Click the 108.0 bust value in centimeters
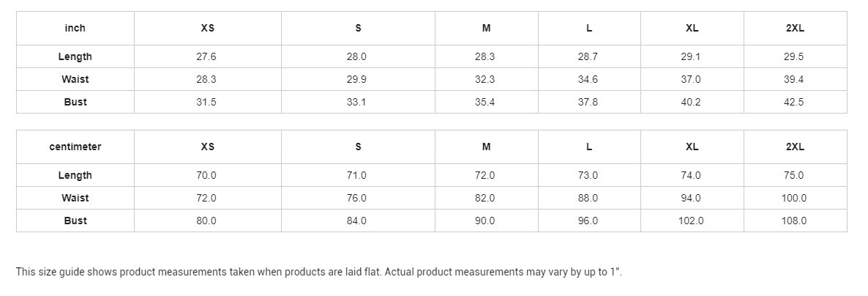Image resolution: width=868 pixels, height=296 pixels. pos(793,221)
